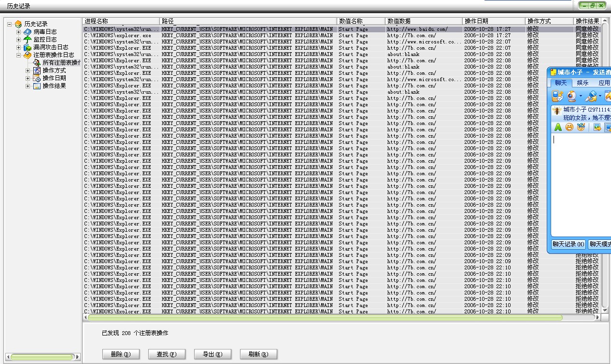Click in the chat message input area
The width and height of the screenshot is (611, 364).
click(x=581, y=185)
